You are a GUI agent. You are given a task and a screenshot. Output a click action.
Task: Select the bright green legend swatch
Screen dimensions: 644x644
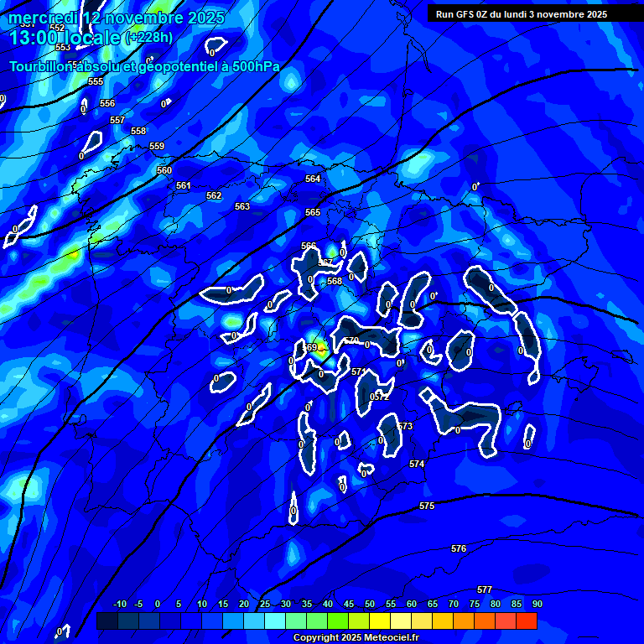(x=338, y=621)
